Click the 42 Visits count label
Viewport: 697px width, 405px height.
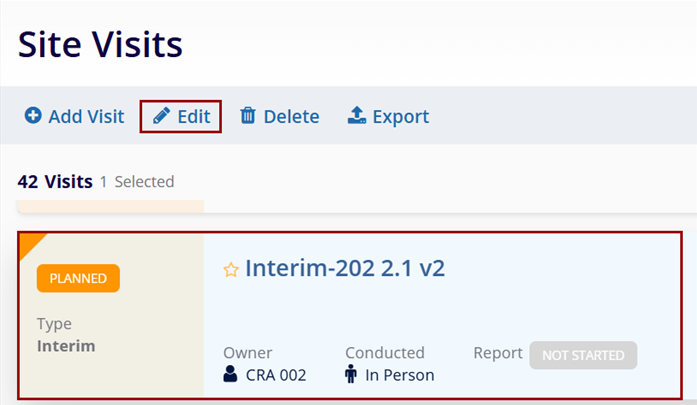click(55, 181)
